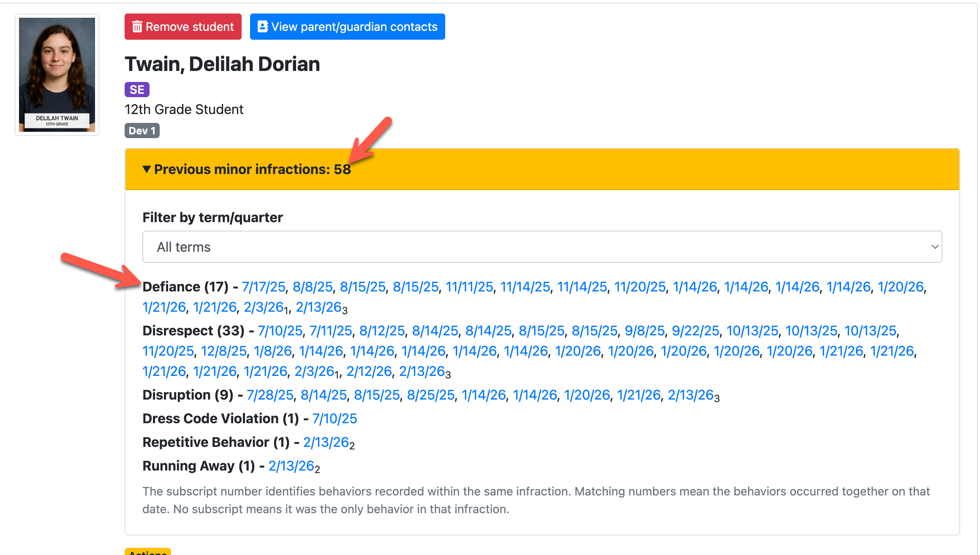980x555 pixels.
Task: Open Disruption infraction dated 7/28/25
Action: (270, 395)
